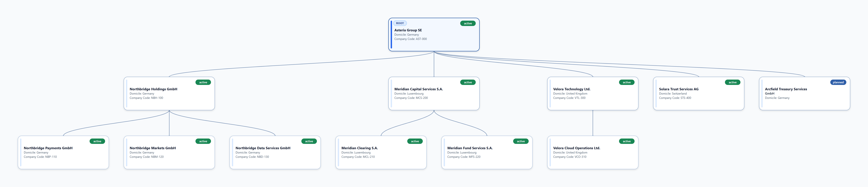
Task: Click active badge on Meridian Clearing S.A.
Action: [415, 141]
